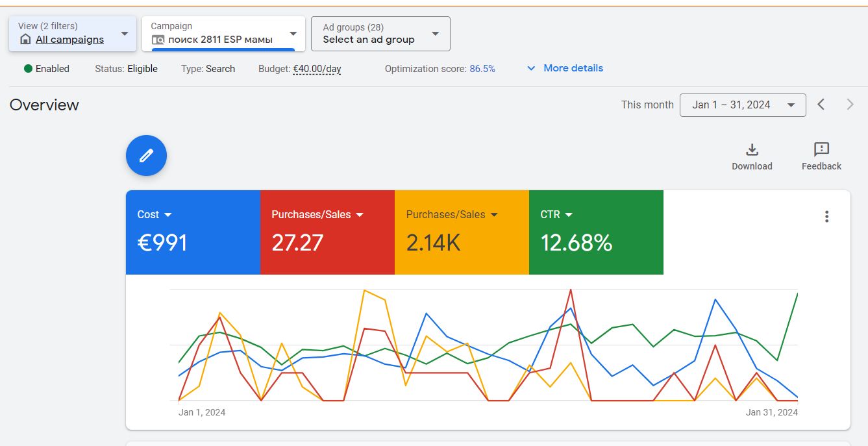Click the Download icon
The height and width of the screenshot is (446, 868).
coord(752,150)
